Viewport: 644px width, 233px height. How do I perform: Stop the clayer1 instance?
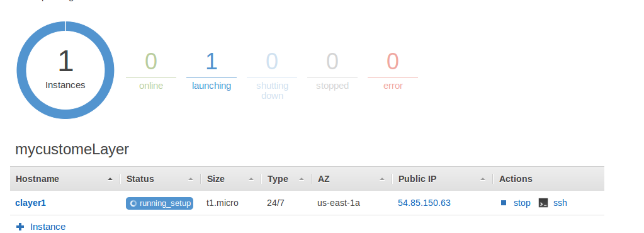[x=522, y=203]
